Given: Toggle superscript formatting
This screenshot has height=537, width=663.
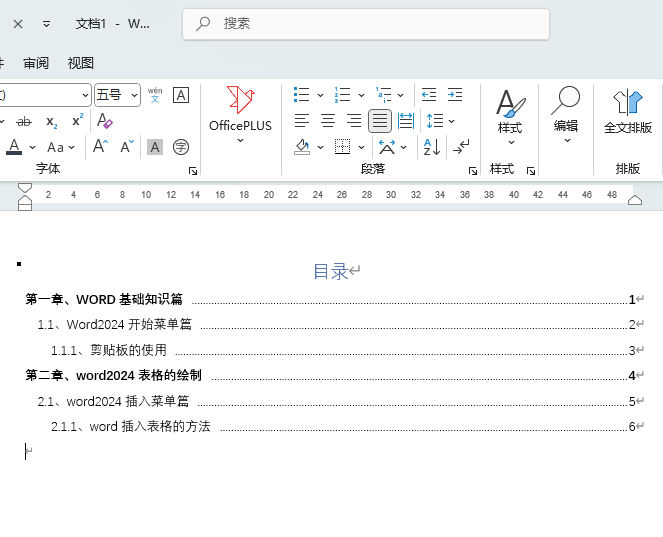Looking at the screenshot, I should tap(77, 121).
